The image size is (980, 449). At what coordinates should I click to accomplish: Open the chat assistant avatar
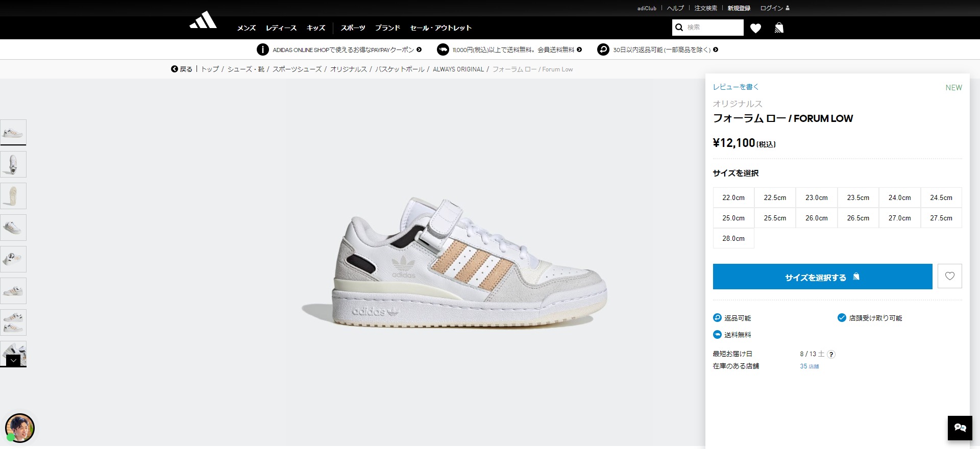point(19,428)
